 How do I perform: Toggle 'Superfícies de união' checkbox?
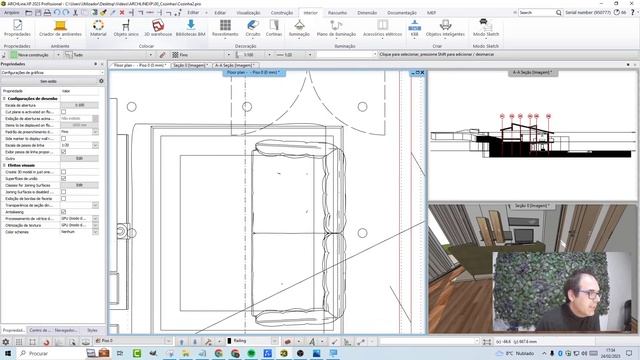63,179
